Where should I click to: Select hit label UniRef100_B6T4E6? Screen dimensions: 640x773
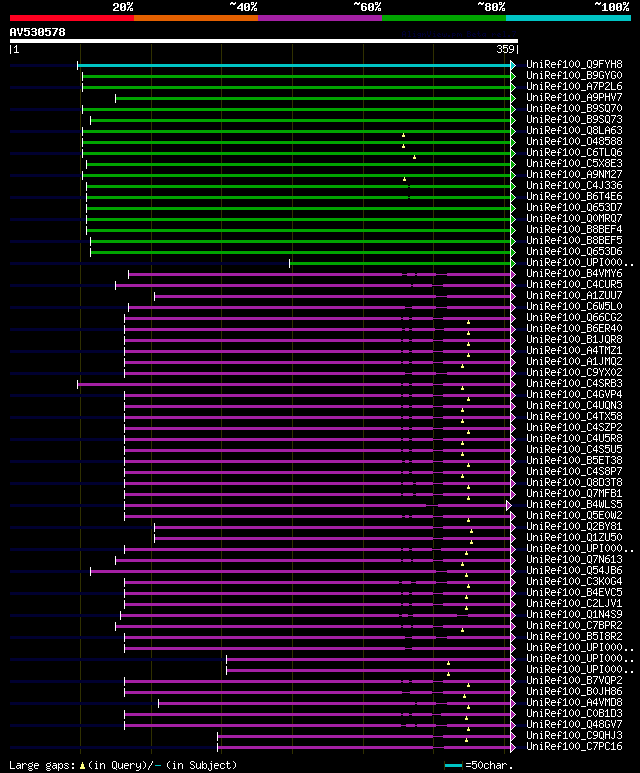[574, 197]
